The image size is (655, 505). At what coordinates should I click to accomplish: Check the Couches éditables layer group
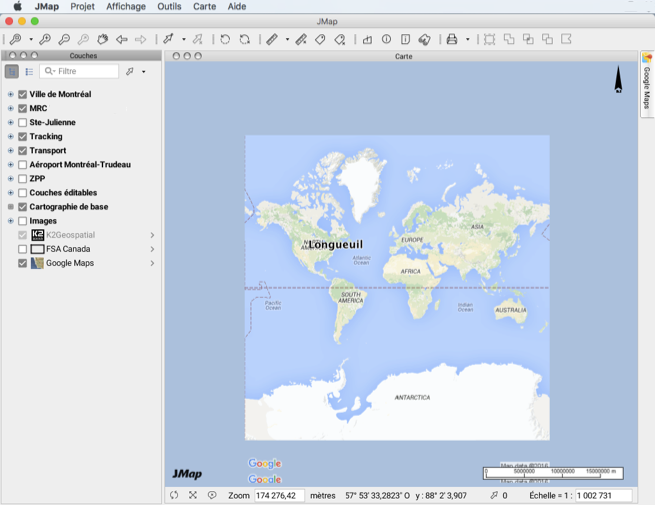pyautogui.click(x=23, y=193)
